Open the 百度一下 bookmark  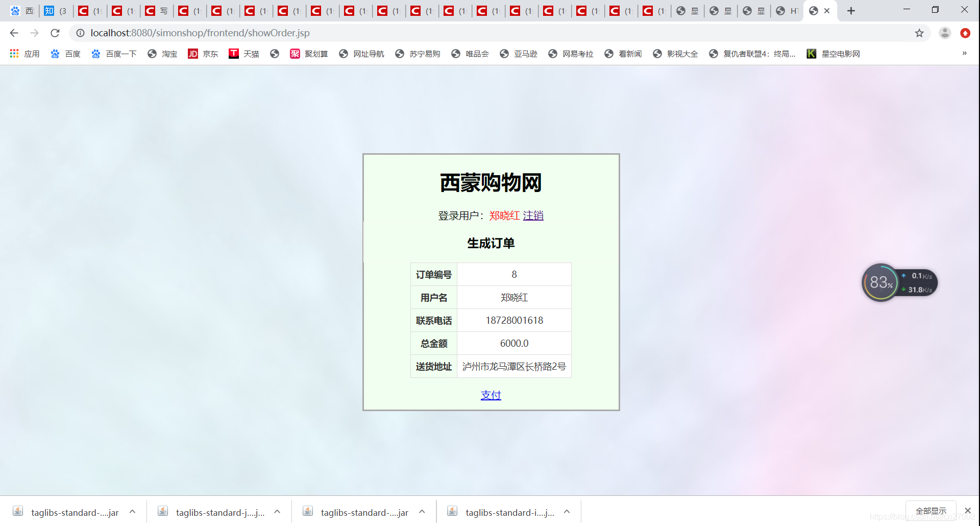tap(114, 54)
